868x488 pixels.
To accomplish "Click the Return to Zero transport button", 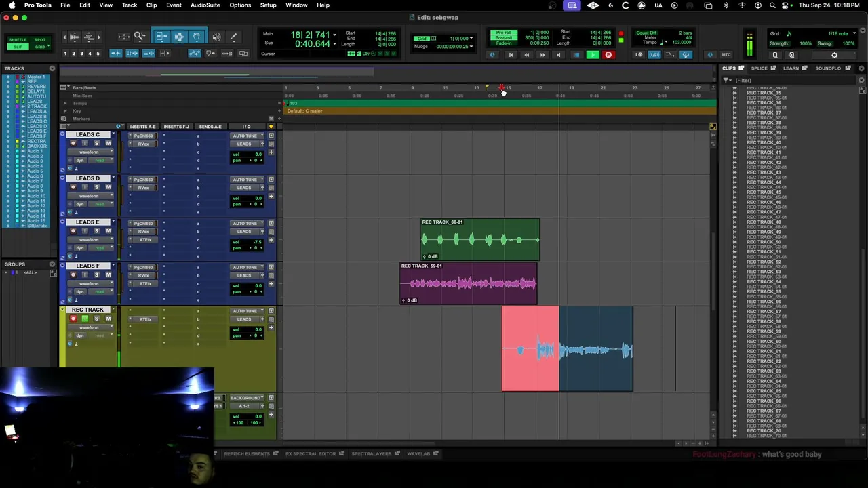I will click(510, 55).
